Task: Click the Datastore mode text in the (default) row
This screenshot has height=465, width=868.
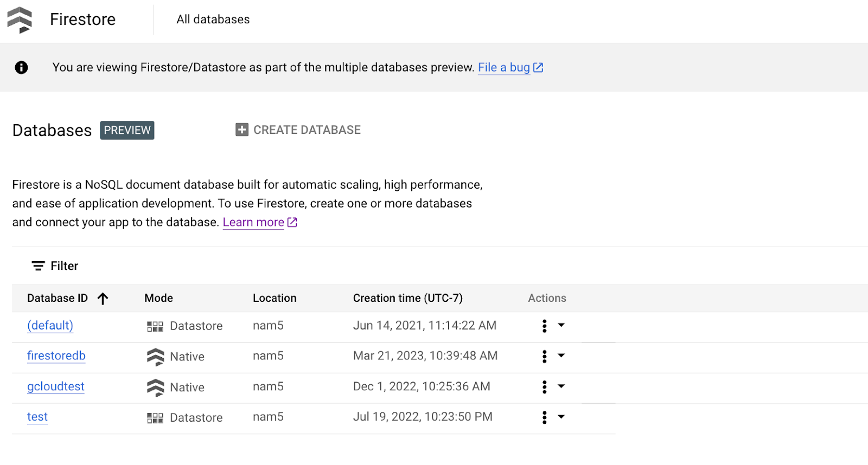Action: (x=196, y=326)
